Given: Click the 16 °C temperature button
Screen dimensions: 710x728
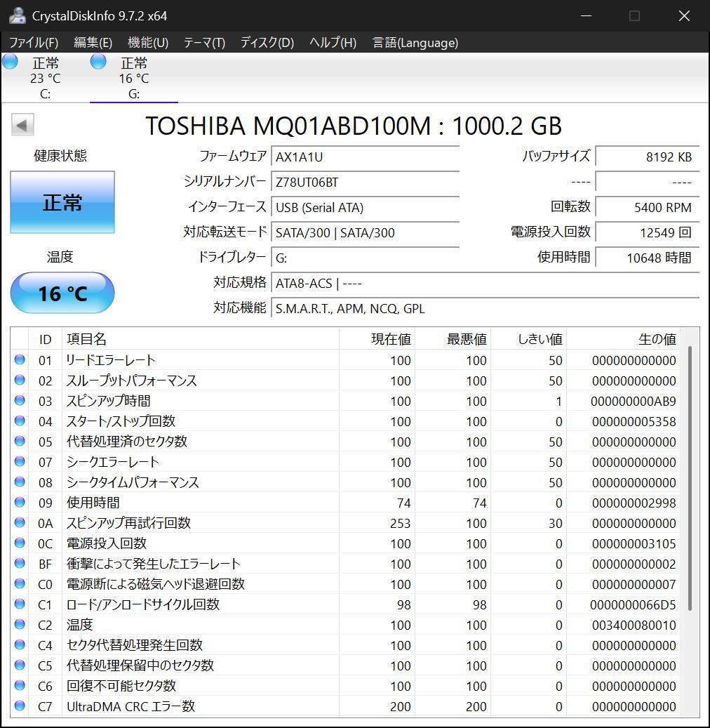Looking at the screenshot, I should pos(62,293).
